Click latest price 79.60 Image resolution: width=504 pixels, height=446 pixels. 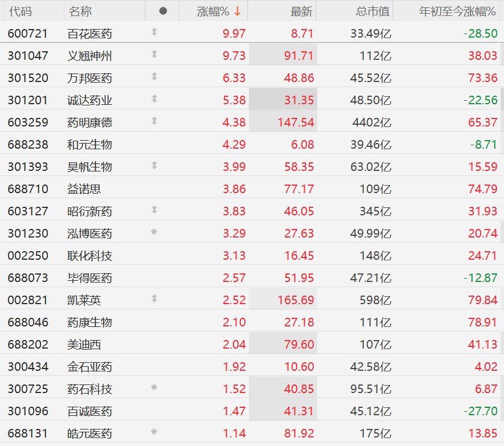pyautogui.click(x=299, y=345)
